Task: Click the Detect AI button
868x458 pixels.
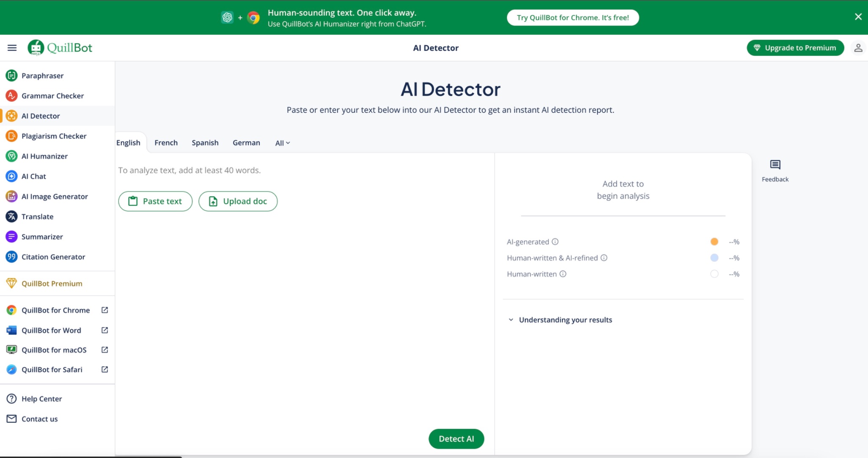Action: pyautogui.click(x=456, y=439)
